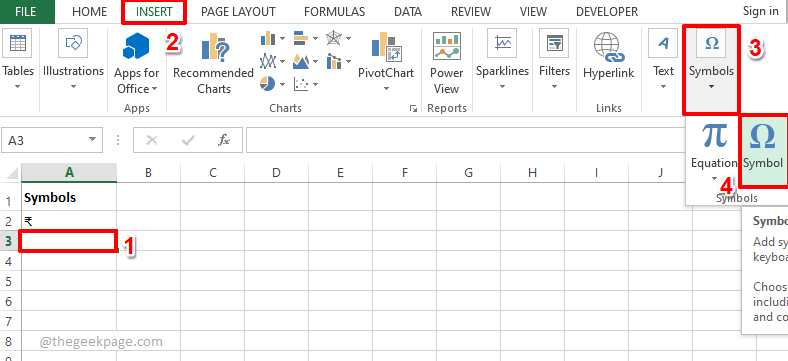Open the Tables dropdown

[x=18, y=60]
